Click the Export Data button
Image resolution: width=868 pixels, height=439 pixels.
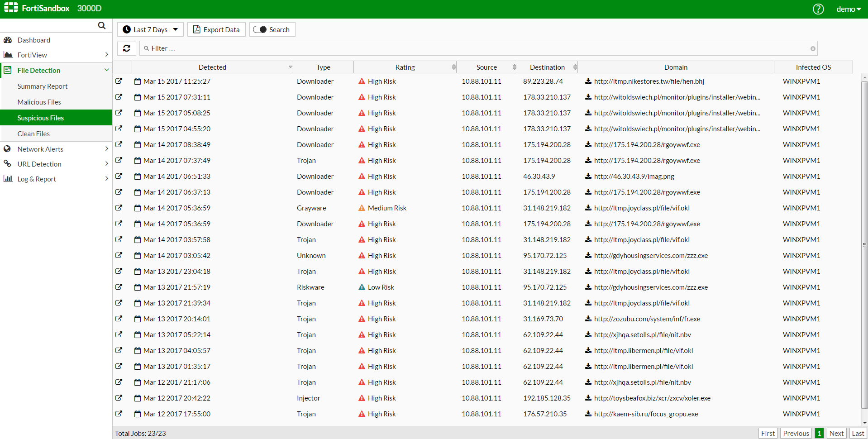216,29
